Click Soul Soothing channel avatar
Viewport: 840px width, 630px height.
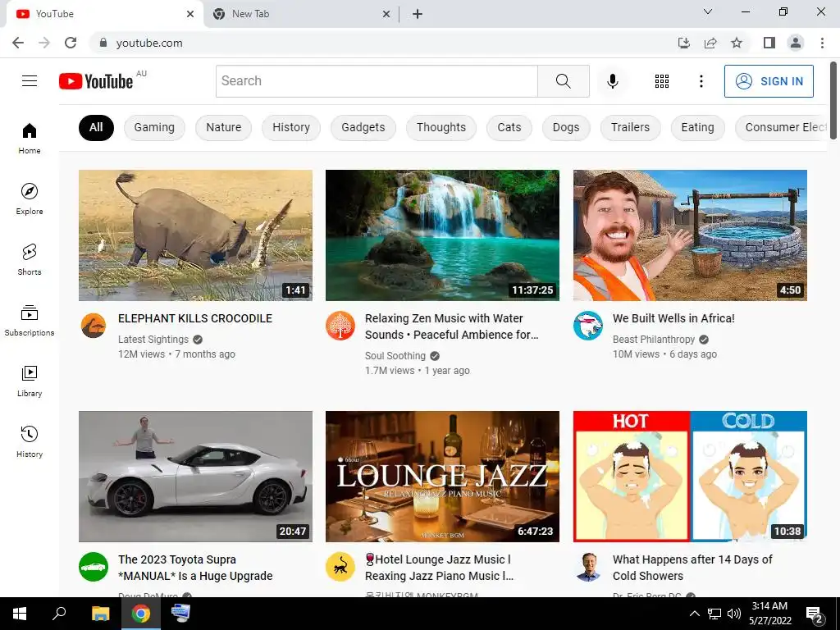pyautogui.click(x=340, y=326)
